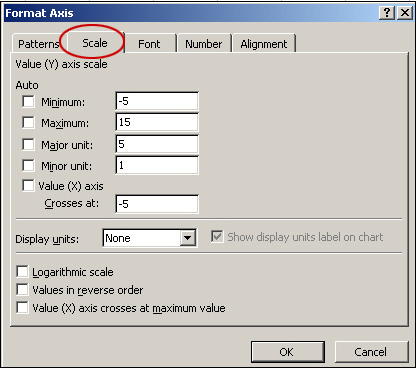Click the Display units label text
This screenshot has height=368, width=416.
tap(47, 239)
